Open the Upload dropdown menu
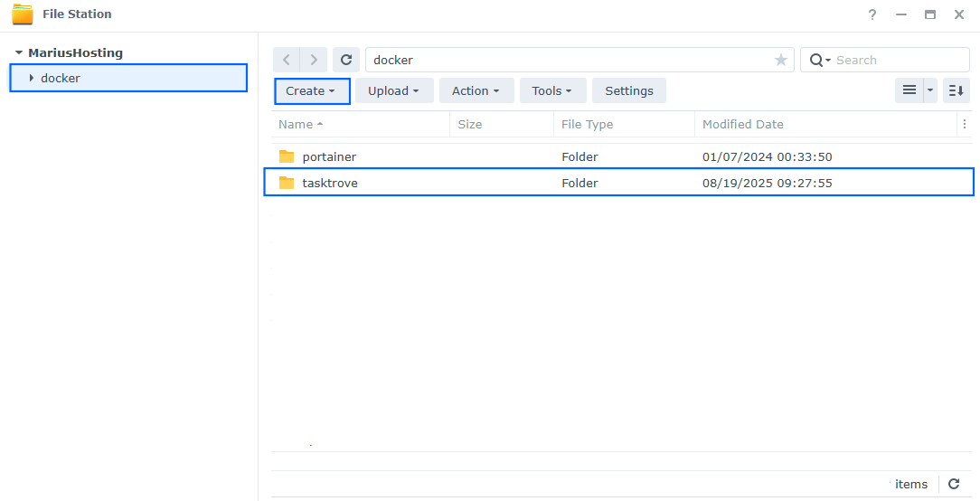The image size is (980, 501). click(x=394, y=90)
